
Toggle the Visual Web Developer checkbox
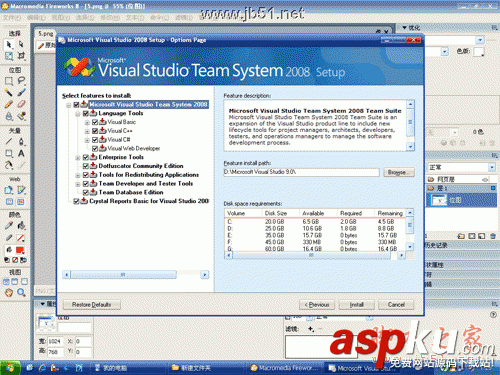(95, 148)
